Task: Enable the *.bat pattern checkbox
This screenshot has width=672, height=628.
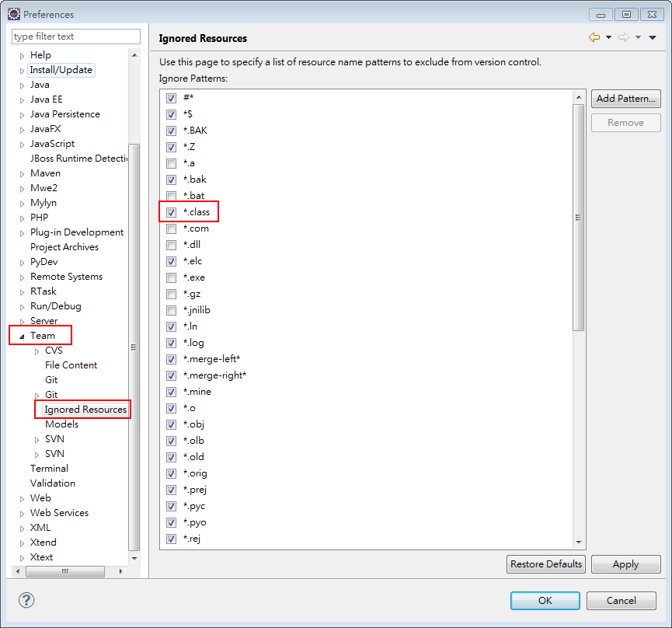Action: pos(171,196)
